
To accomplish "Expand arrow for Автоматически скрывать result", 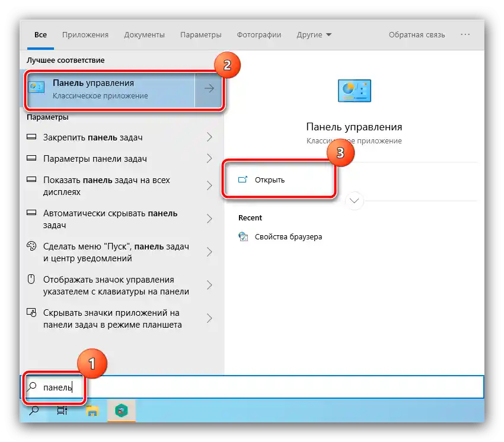I will tap(209, 219).
